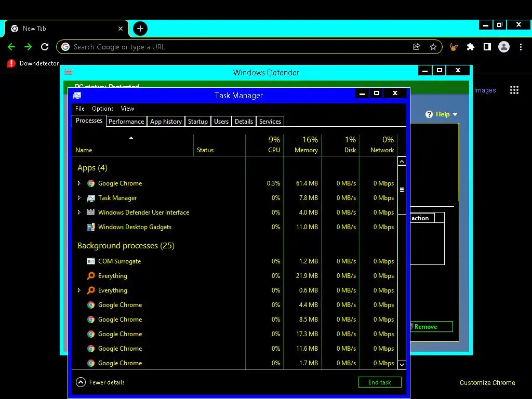Expand Windows Defender User Interface entry
This screenshot has width=532, height=399.
(x=79, y=212)
